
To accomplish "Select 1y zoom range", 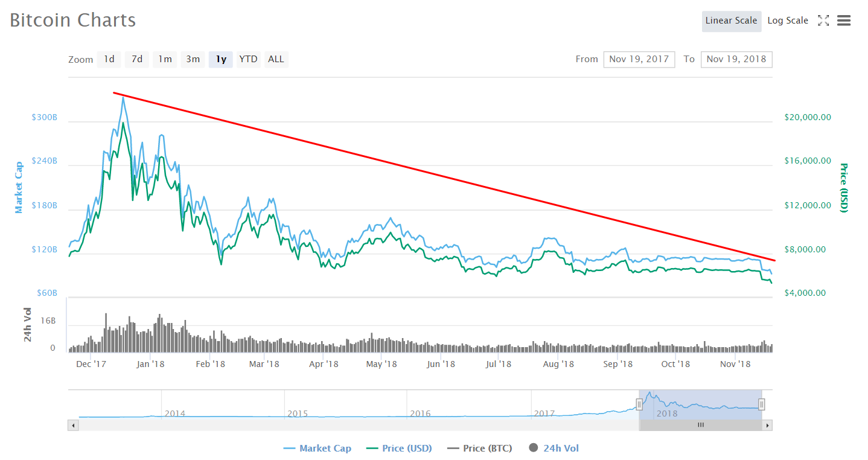I will pos(221,59).
